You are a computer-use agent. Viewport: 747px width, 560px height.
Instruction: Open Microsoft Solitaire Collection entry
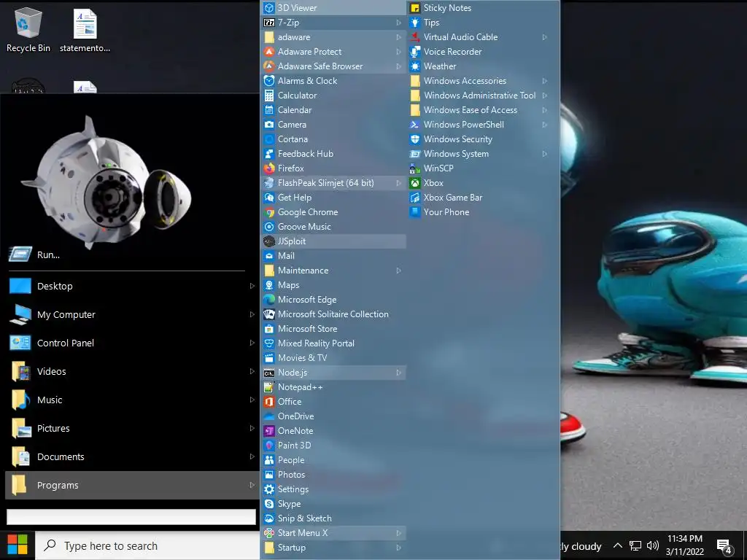coord(333,314)
